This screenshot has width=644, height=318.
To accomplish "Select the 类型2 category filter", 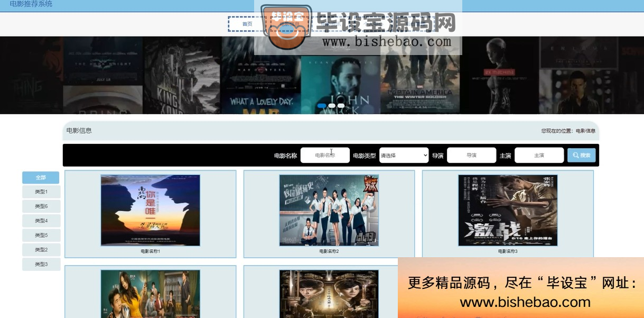I will pyautogui.click(x=41, y=250).
